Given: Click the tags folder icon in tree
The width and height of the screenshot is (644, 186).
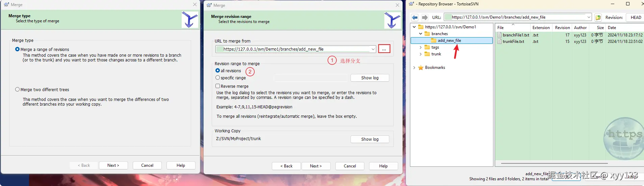Looking at the screenshot, I should tap(427, 47).
